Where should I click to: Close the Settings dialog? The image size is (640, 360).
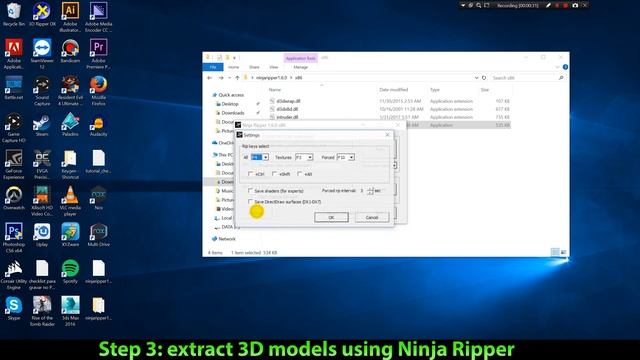tap(387, 135)
